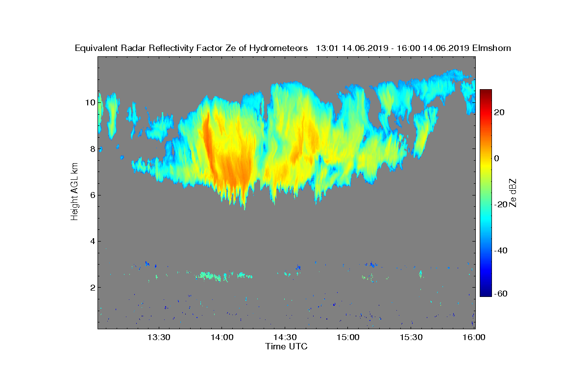Click the low-level echo patch near 2.5 km
The image size is (588, 392).
212,276
